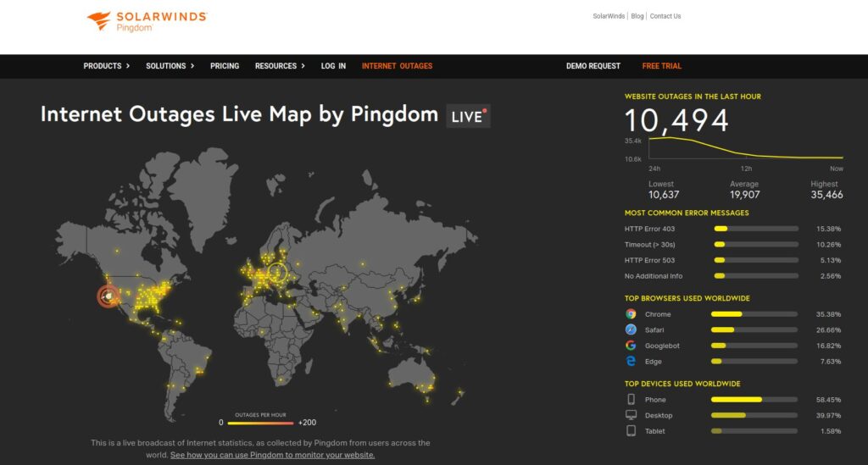Open the Products menu label
Viewport: 868px width, 465px height.
(x=103, y=66)
